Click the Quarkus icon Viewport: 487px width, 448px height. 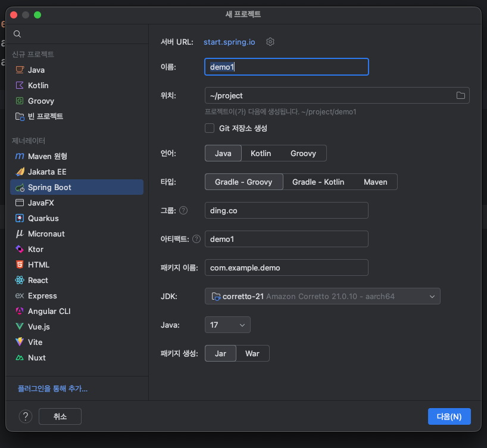click(20, 218)
